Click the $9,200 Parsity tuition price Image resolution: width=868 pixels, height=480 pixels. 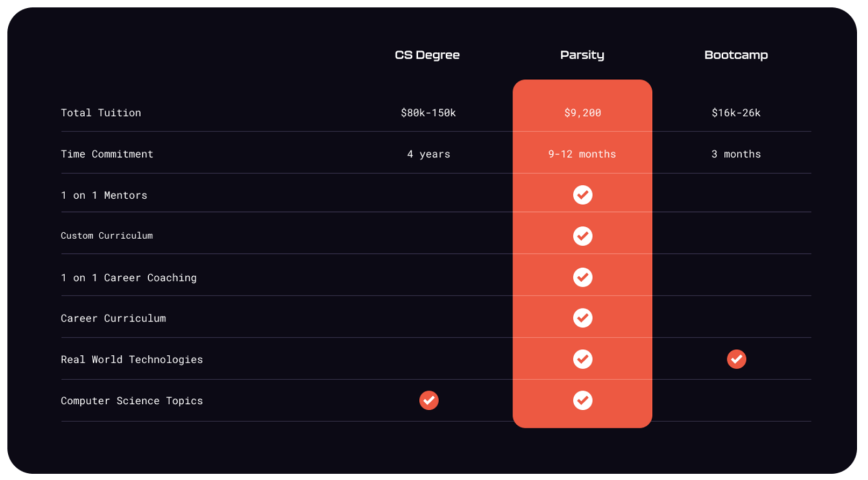[x=582, y=113]
